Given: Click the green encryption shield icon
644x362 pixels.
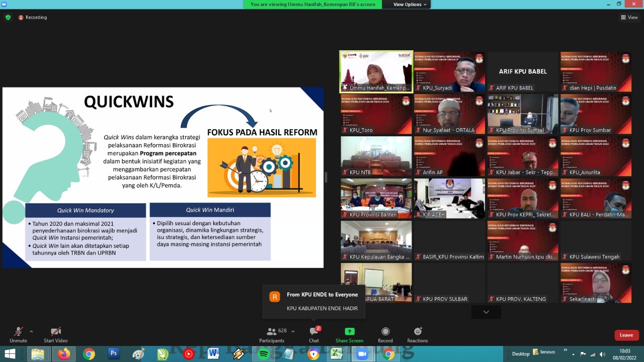Looking at the screenshot, I should pos(8,17).
